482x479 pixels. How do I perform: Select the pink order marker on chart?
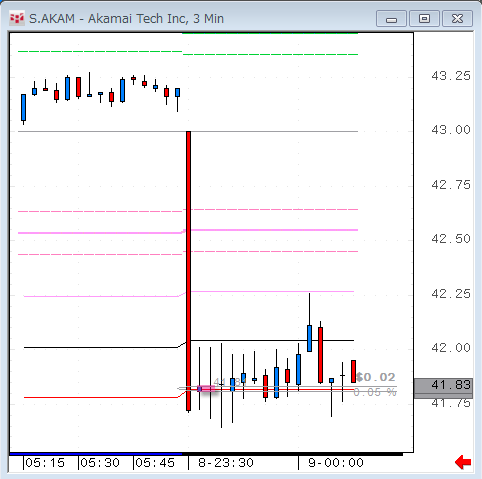[x=206, y=389]
